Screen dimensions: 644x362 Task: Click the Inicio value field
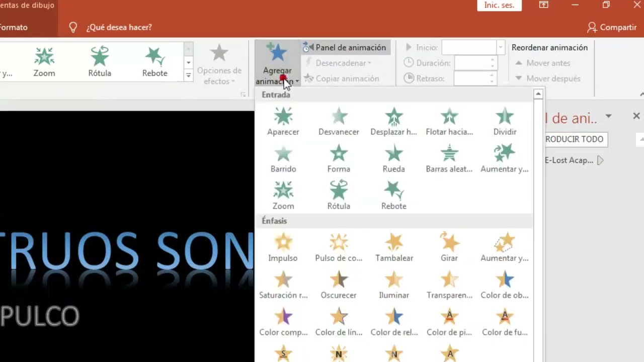469,47
